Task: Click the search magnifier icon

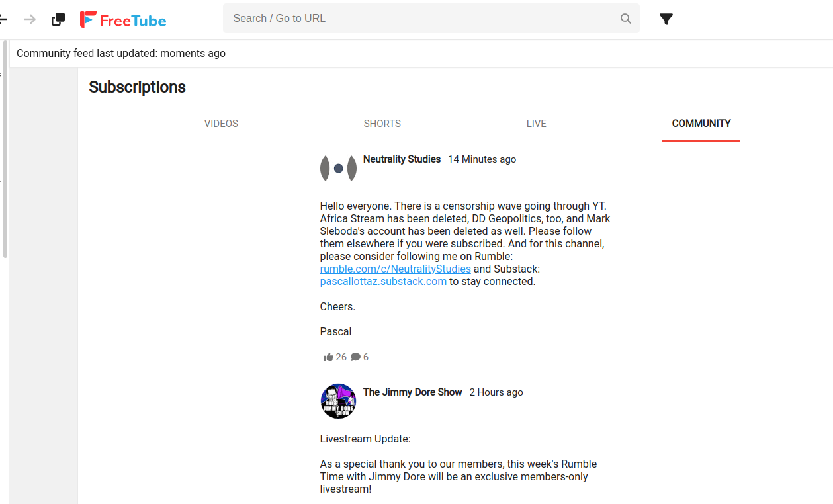Action: click(625, 19)
